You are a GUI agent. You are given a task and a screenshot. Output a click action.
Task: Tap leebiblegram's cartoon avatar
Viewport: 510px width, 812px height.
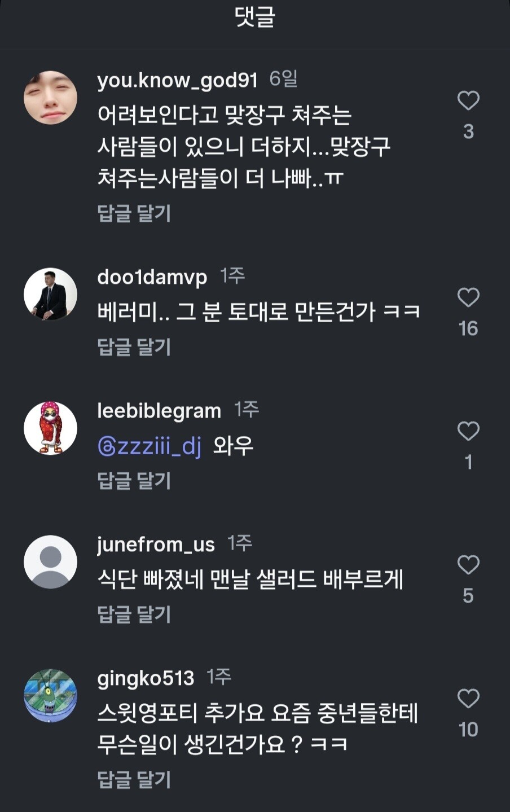(50, 428)
